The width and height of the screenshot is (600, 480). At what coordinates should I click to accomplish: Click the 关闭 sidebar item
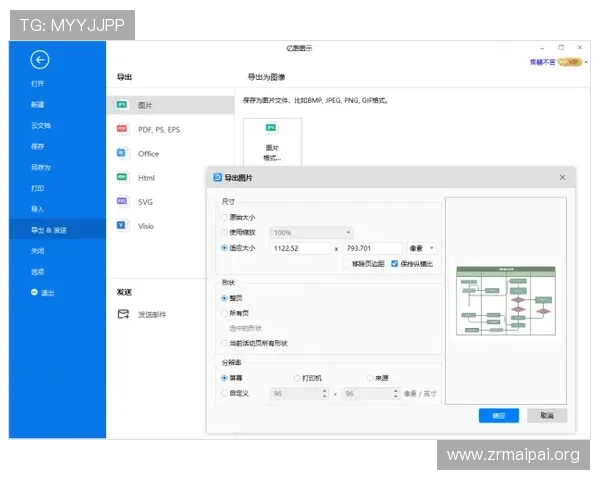pos(38,251)
